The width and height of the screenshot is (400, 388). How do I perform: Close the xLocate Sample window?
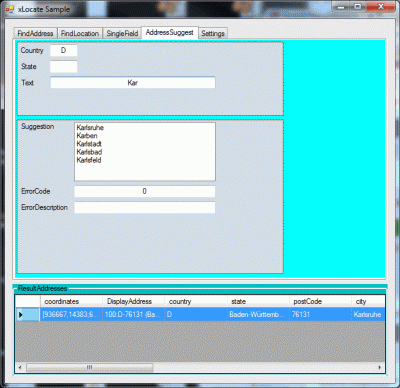[380, 7]
